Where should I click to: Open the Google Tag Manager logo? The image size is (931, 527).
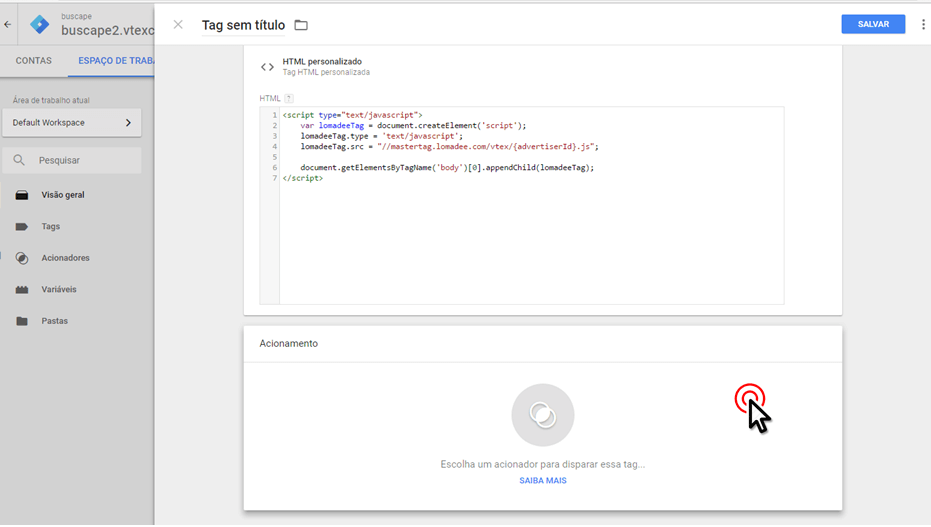click(40, 24)
